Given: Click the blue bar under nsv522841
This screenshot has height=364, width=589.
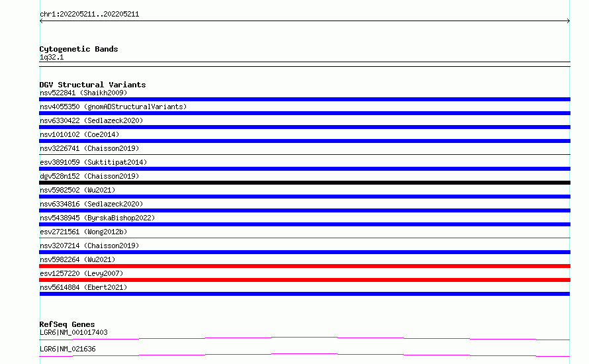Looking at the screenshot, I should pyautogui.click(x=304, y=99).
